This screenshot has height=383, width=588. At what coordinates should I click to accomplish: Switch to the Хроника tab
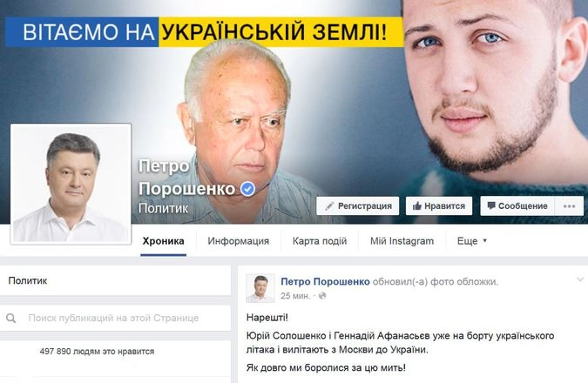(163, 241)
